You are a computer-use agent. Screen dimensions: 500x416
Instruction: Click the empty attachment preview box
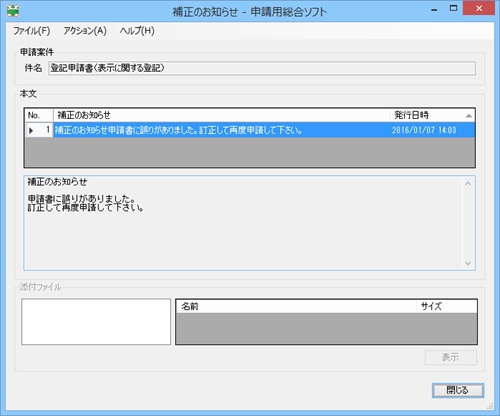[x=96, y=322]
